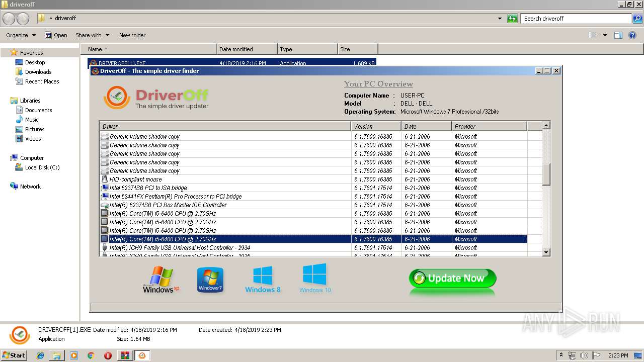This screenshot has width=644, height=362.
Task: Click icon beside PCI Bus Master IDE Controller
Action: pyautogui.click(x=105, y=205)
